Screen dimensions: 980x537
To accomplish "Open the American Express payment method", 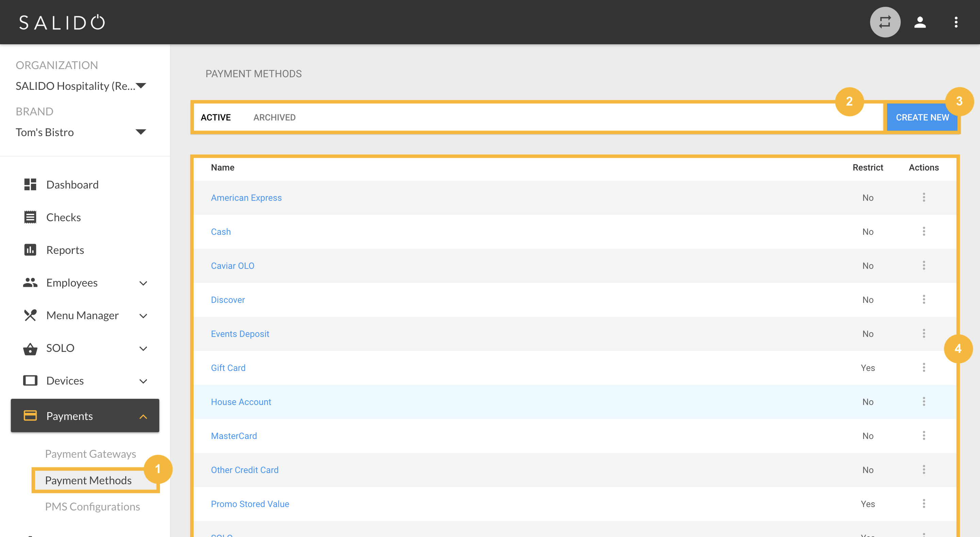I will [x=246, y=197].
